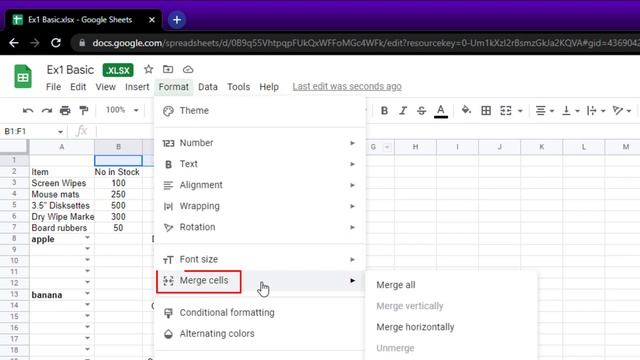Image resolution: width=640 pixels, height=360 pixels.
Task: Open the Name box dropdown arrow
Action: tap(60, 132)
